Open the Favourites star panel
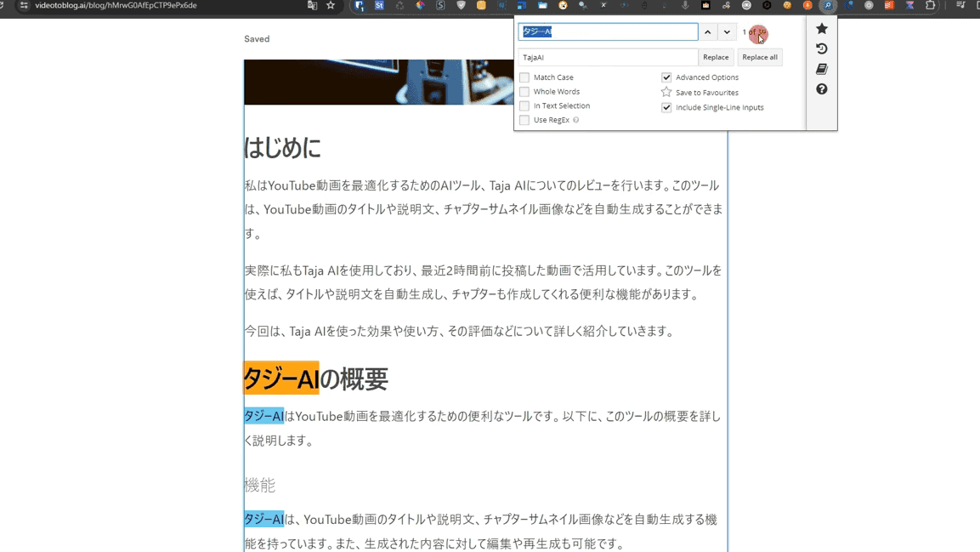 [821, 29]
